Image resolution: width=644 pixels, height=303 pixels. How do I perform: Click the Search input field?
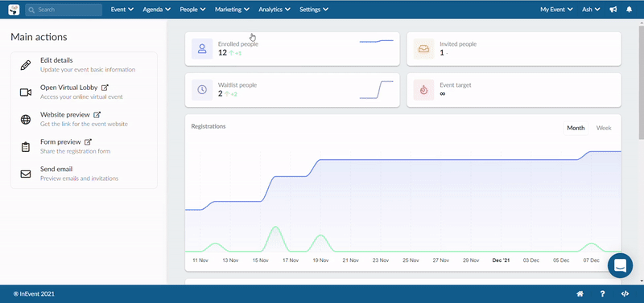point(64,10)
